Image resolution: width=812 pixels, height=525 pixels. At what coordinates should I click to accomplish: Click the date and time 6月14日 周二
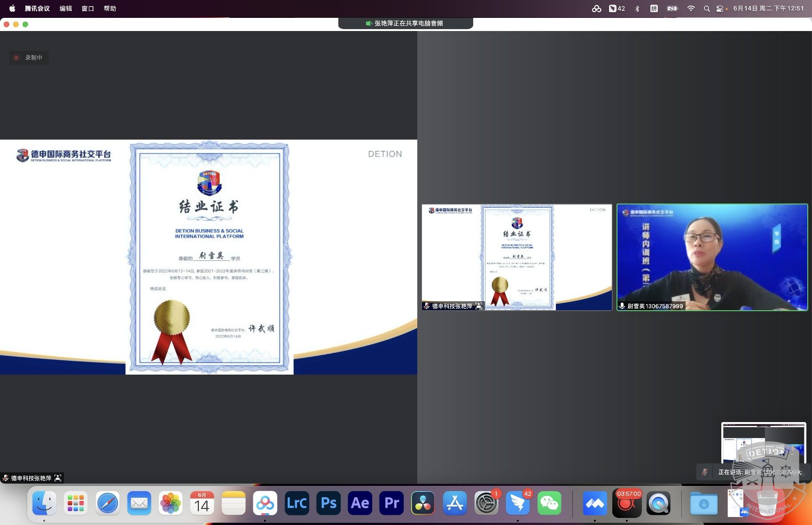(x=768, y=8)
